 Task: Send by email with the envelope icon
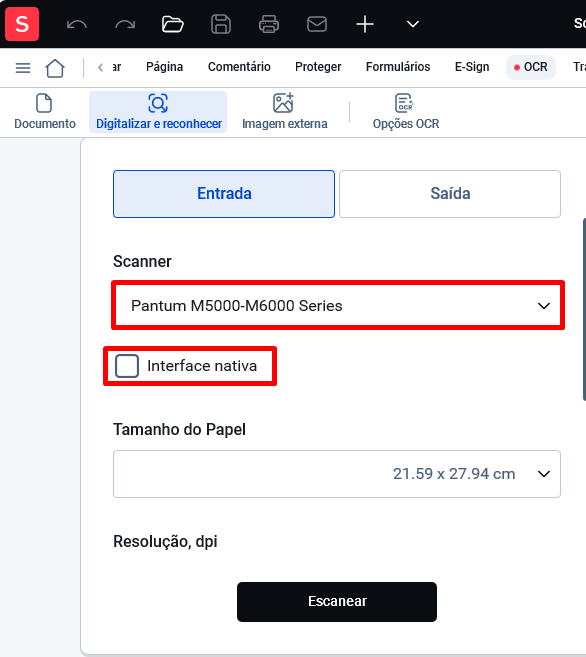[x=317, y=24]
